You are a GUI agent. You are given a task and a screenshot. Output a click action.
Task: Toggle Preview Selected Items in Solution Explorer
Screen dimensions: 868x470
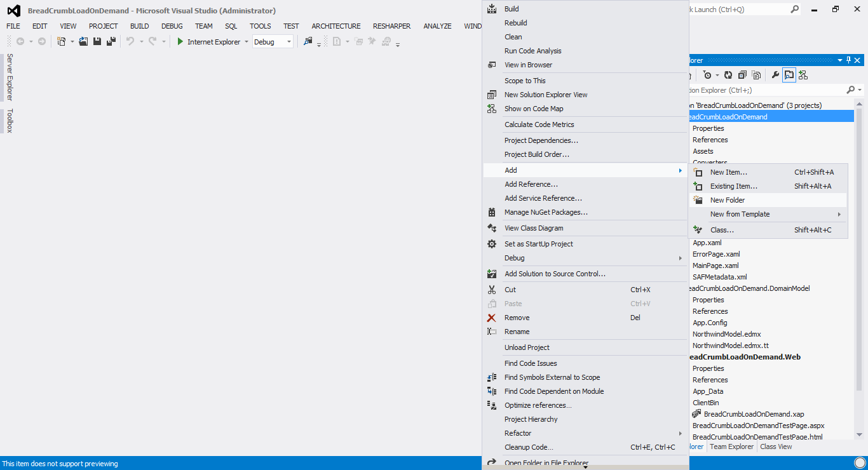789,75
